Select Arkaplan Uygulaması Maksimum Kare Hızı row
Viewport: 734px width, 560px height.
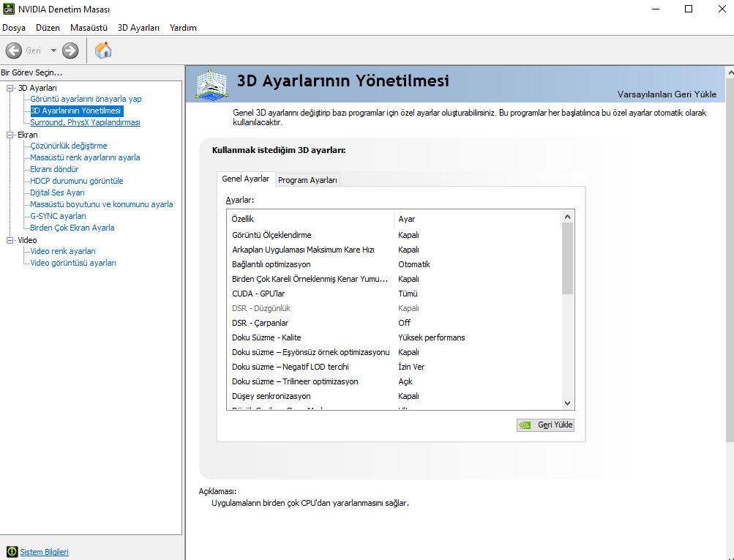393,250
